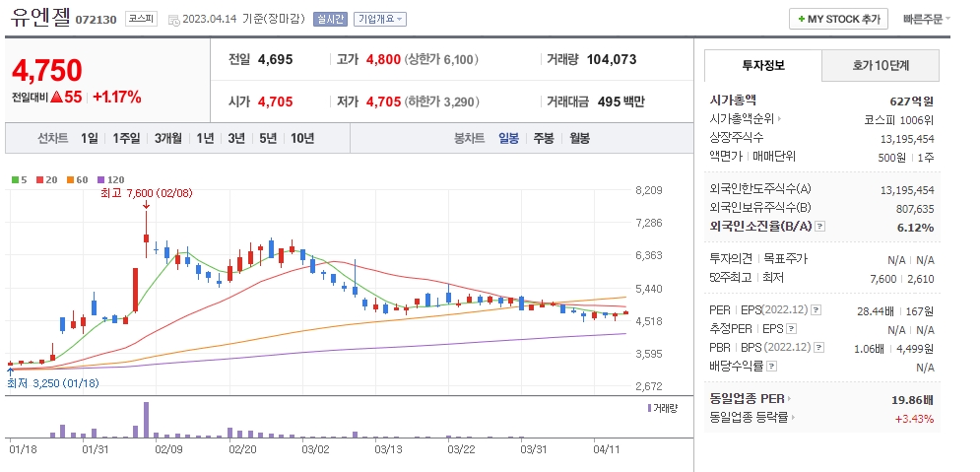Click the 액면가 value 500원 | 1주
980x472 pixels.
tap(906, 157)
